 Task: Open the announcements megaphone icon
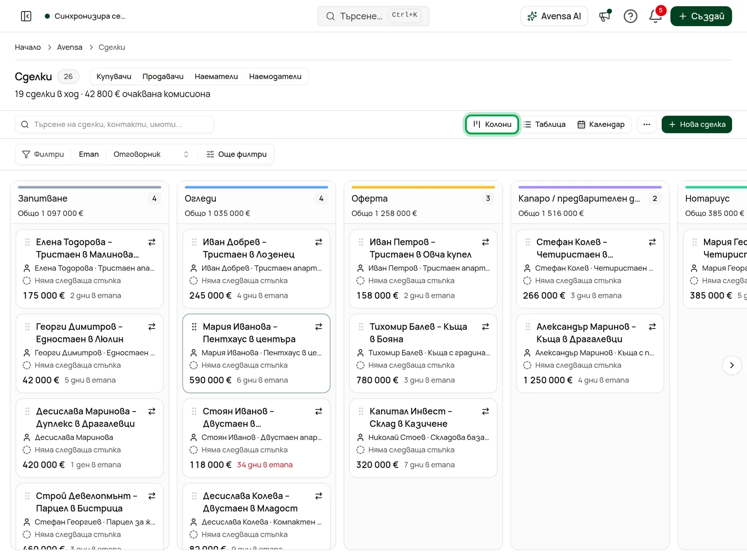605,16
